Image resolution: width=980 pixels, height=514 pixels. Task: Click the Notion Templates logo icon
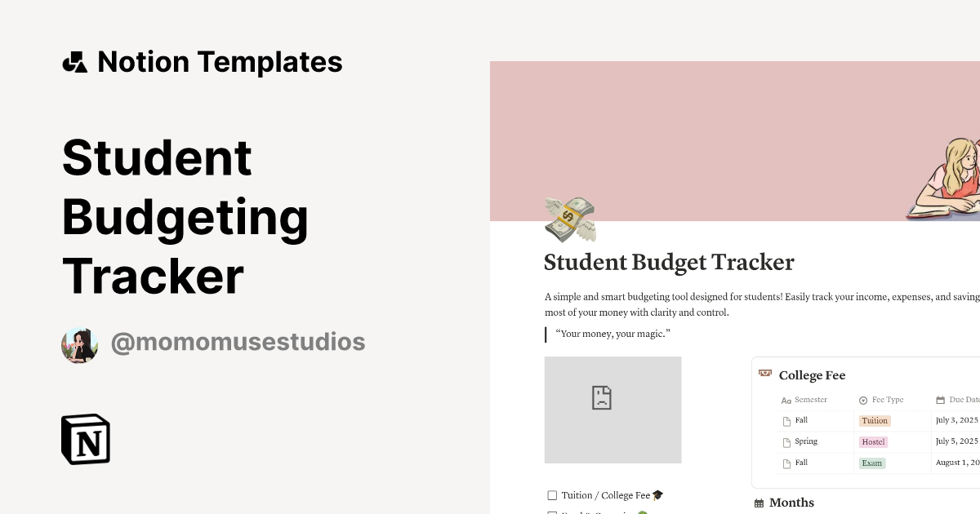point(74,61)
